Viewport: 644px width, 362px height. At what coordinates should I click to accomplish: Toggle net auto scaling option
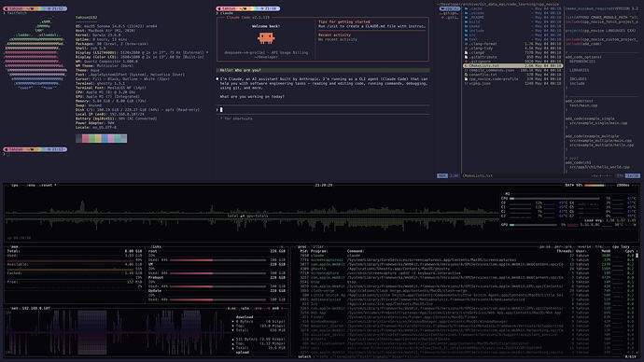click(245, 308)
